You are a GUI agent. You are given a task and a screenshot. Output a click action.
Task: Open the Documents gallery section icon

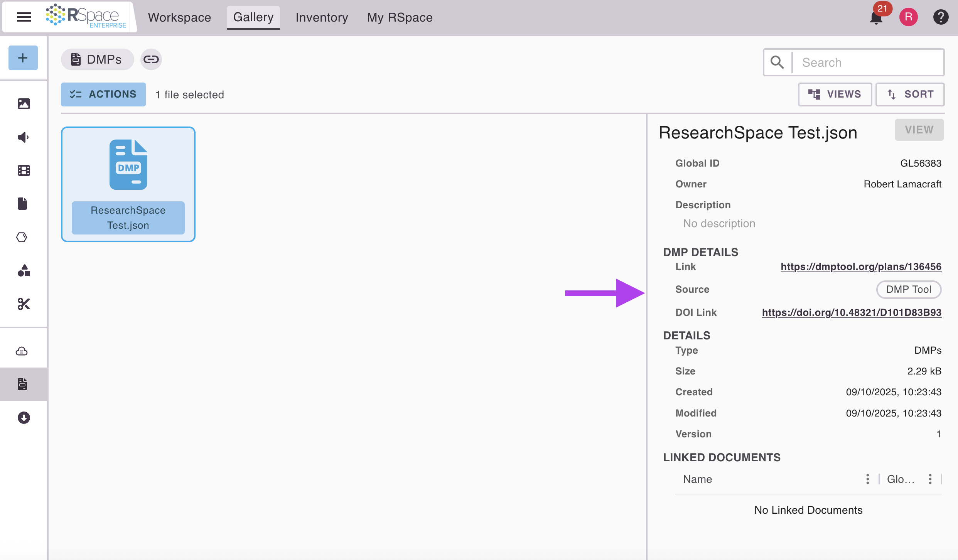(x=23, y=204)
